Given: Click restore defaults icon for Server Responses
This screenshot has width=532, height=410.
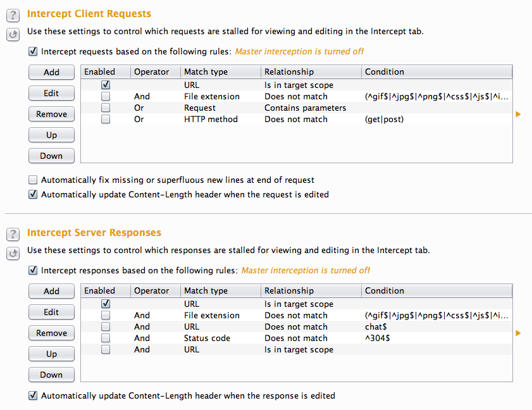Looking at the screenshot, I should pos(13,253).
